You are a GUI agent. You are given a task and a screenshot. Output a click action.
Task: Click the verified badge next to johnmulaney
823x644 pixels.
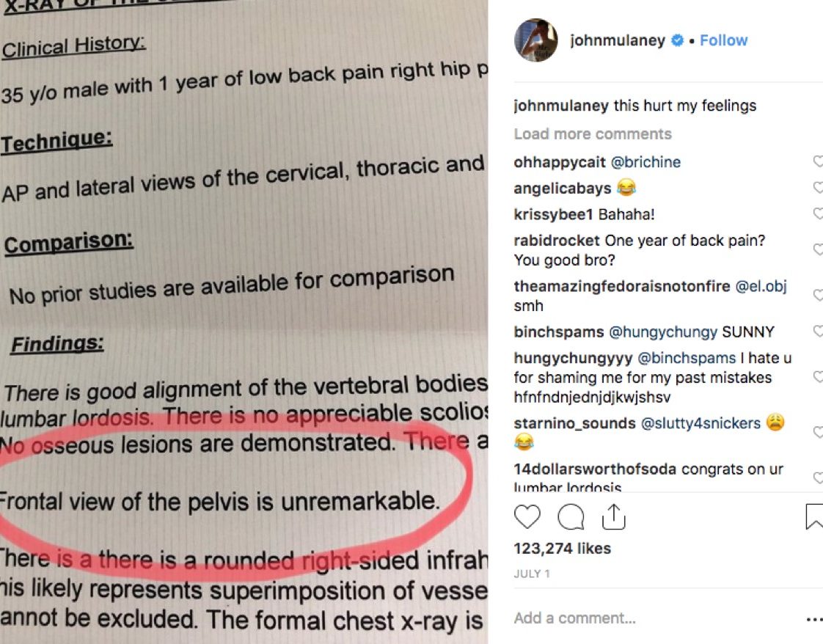point(678,40)
